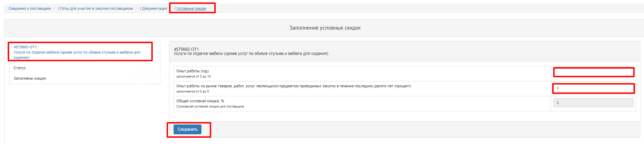Save the discounts with the Сохранить button

click(x=188, y=129)
